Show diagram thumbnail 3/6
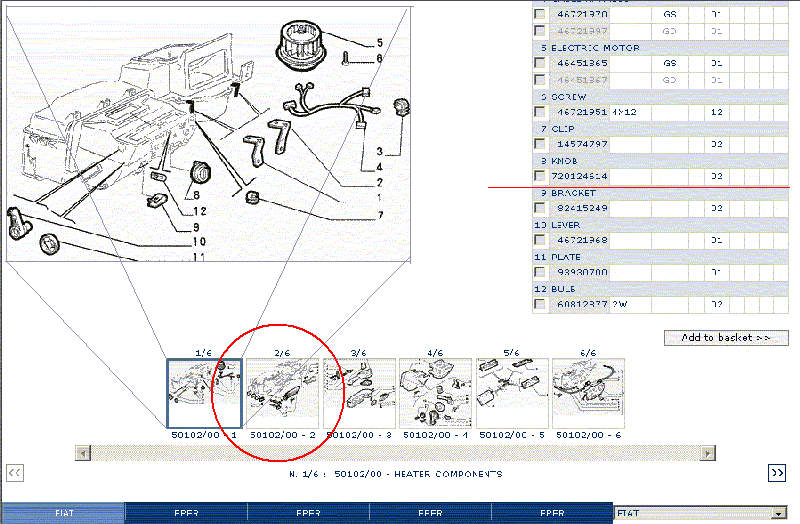The height and width of the screenshot is (524, 800). point(359,393)
